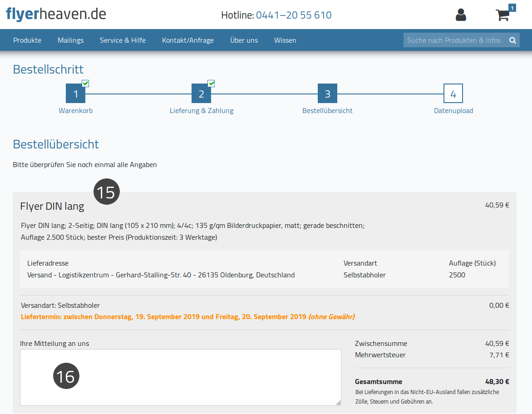The height and width of the screenshot is (414, 532).
Task: Click the hotline phone number link
Action: (x=294, y=15)
